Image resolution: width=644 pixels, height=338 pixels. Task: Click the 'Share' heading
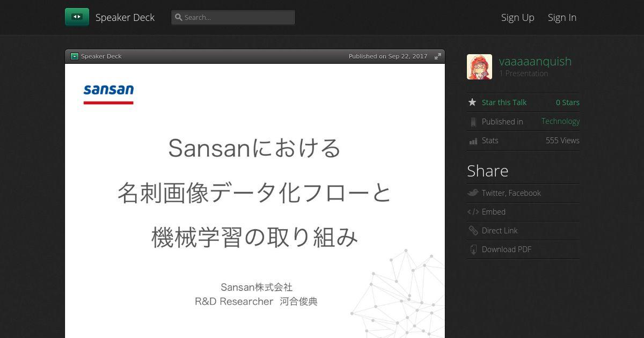(487, 171)
